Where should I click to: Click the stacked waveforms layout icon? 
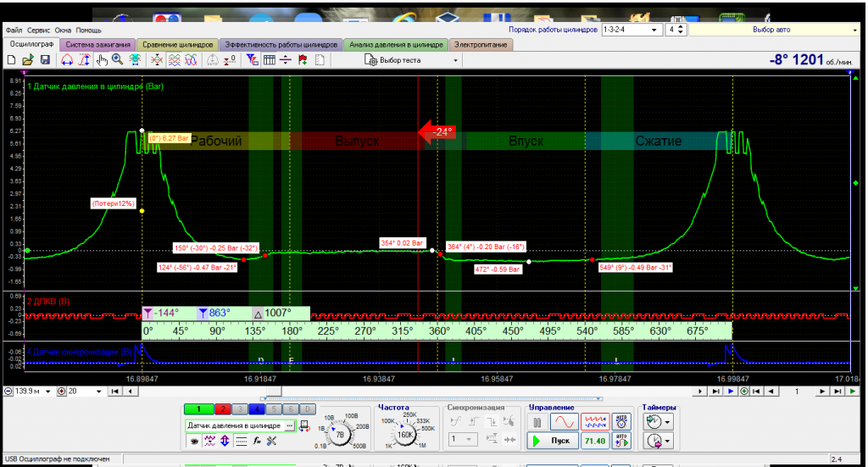[175, 60]
